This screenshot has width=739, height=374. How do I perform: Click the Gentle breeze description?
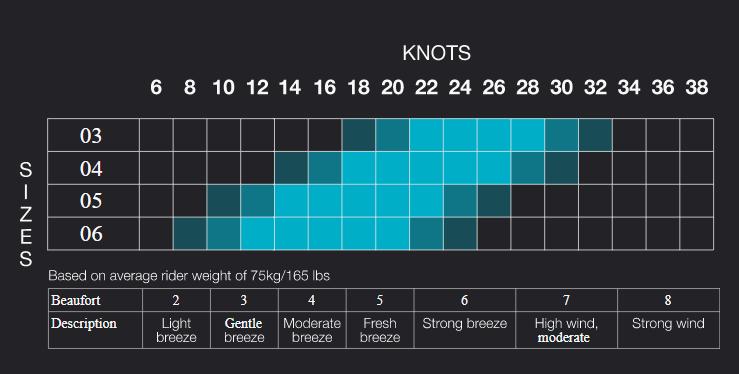pos(244,330)
